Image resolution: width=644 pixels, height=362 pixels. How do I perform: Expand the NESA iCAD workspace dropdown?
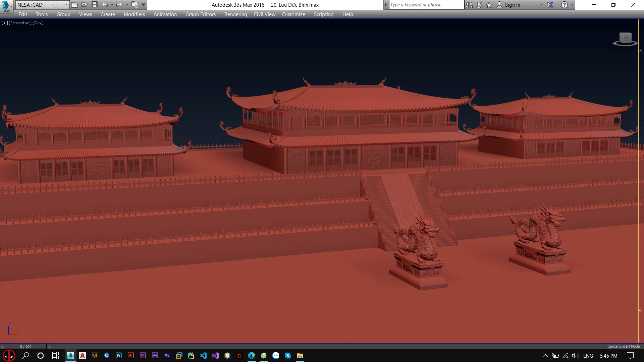pyautogui.click(x=66, y=5)
